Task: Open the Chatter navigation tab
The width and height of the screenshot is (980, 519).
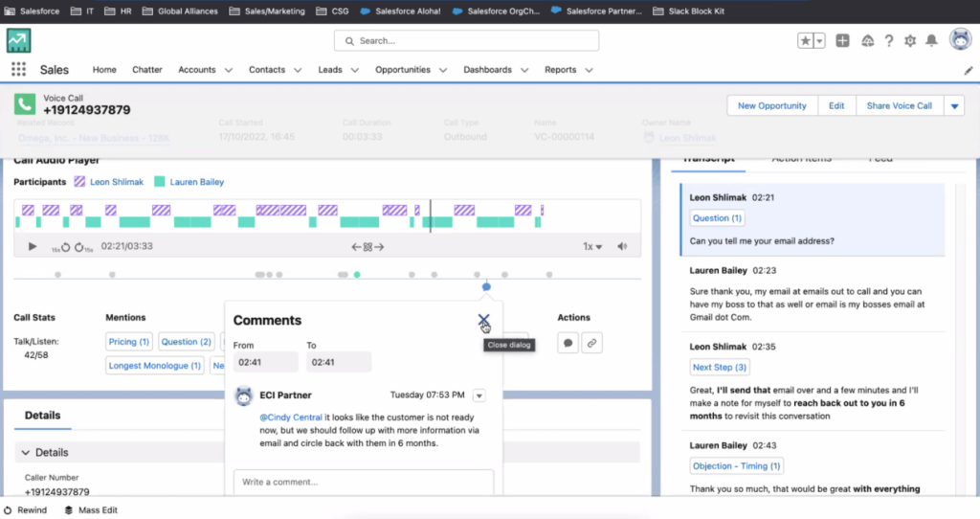Action: 147,70
